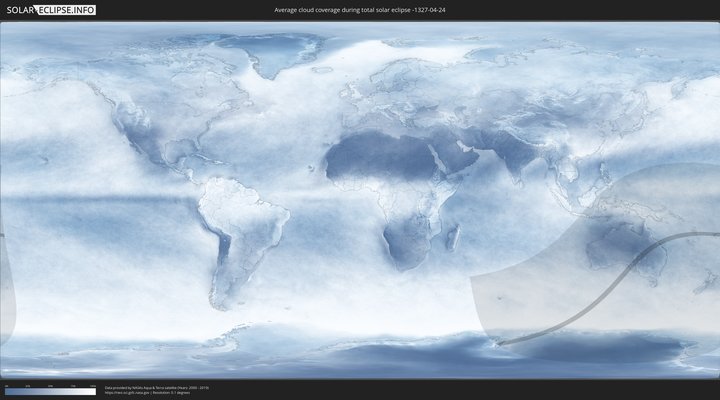
Task: Click the NASA Aqua & Terra data credit
Action: [x=156, y=387]
